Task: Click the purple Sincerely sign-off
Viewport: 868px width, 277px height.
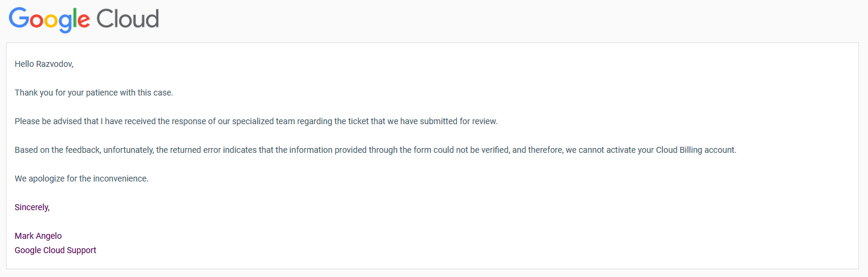Action: [x=32, y=207]
